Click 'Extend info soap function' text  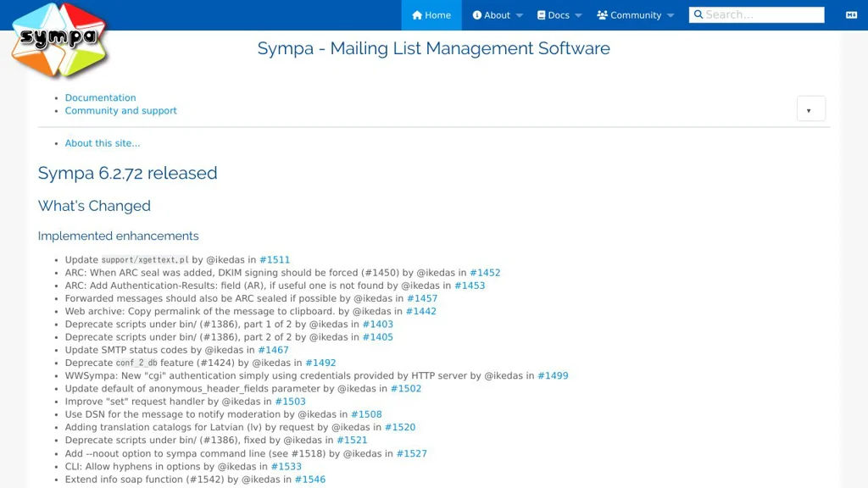[x=124, y=480]
